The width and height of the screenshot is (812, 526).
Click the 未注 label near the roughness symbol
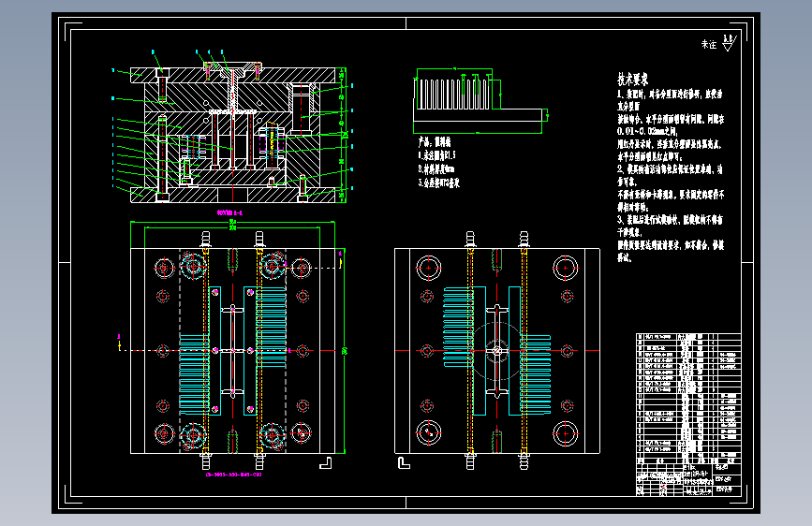coord(709,45)
